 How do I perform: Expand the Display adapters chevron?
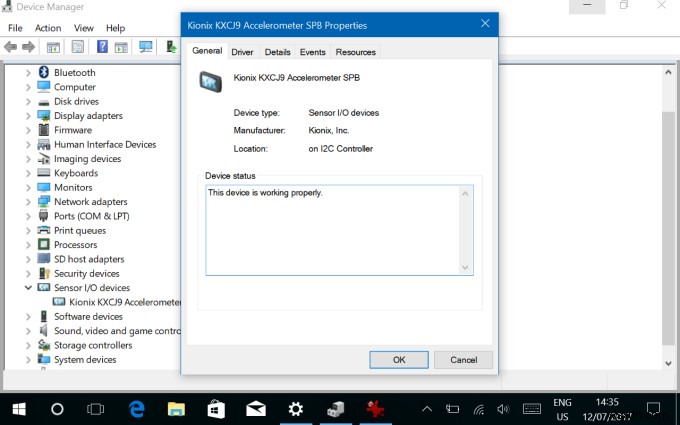tap(28, 115)
